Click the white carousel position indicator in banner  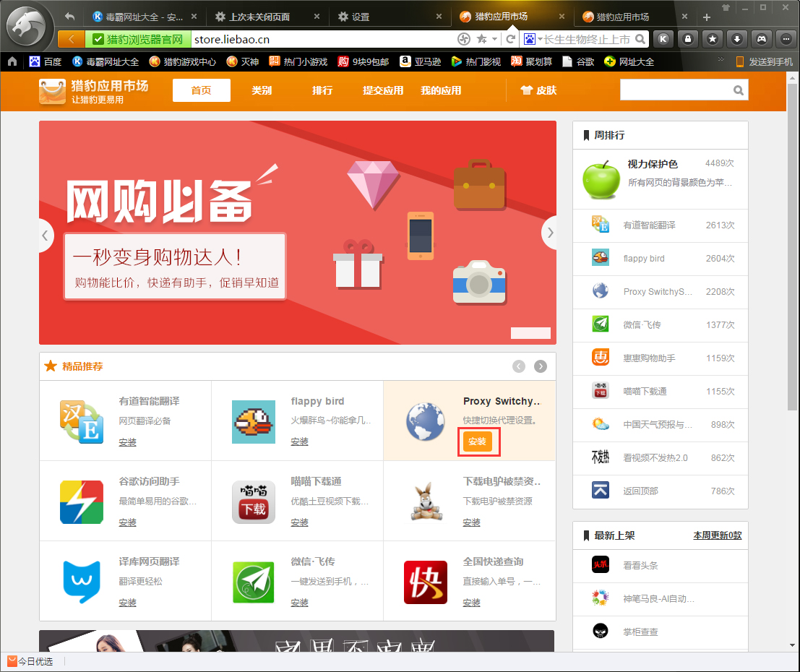click(530, 333)
